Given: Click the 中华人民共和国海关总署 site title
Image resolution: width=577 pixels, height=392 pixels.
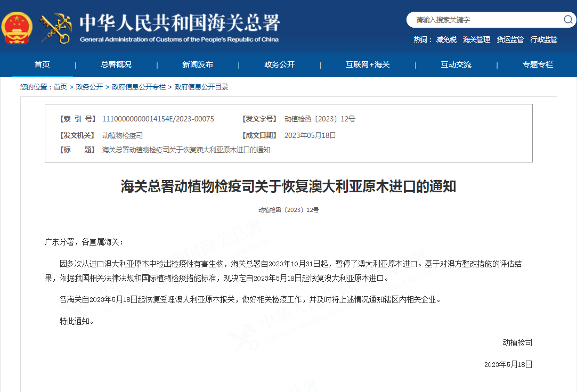Looking at the screenshot, I should coord(180,23).
